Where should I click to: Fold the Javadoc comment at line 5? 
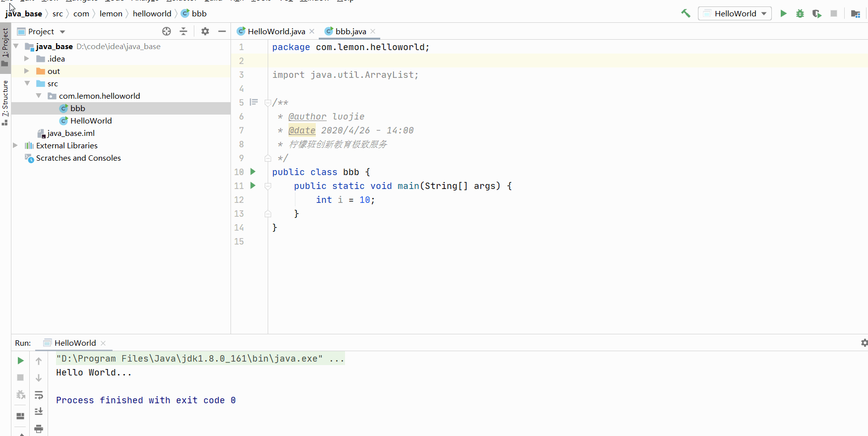tap(268, 103)
